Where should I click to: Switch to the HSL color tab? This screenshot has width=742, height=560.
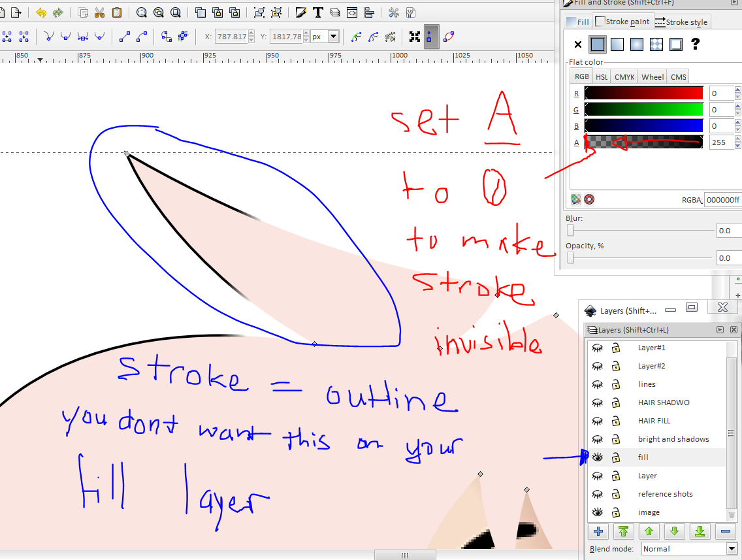click(602, 76)
